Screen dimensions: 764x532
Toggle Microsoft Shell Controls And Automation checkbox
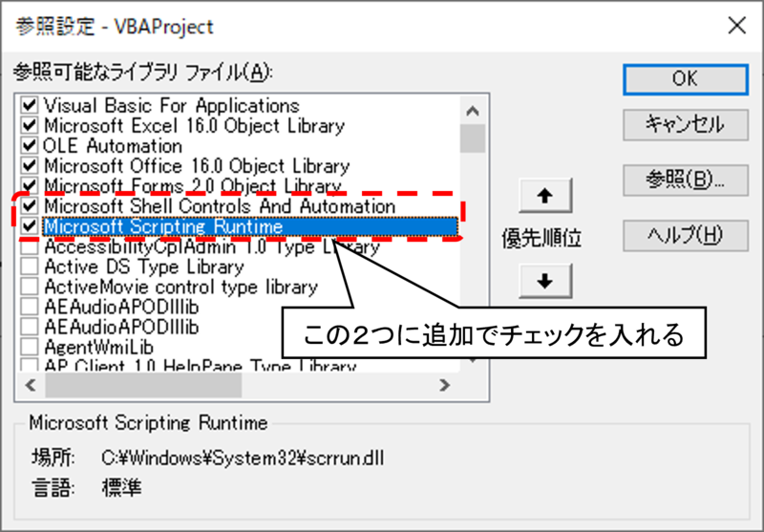pos(30,205)
